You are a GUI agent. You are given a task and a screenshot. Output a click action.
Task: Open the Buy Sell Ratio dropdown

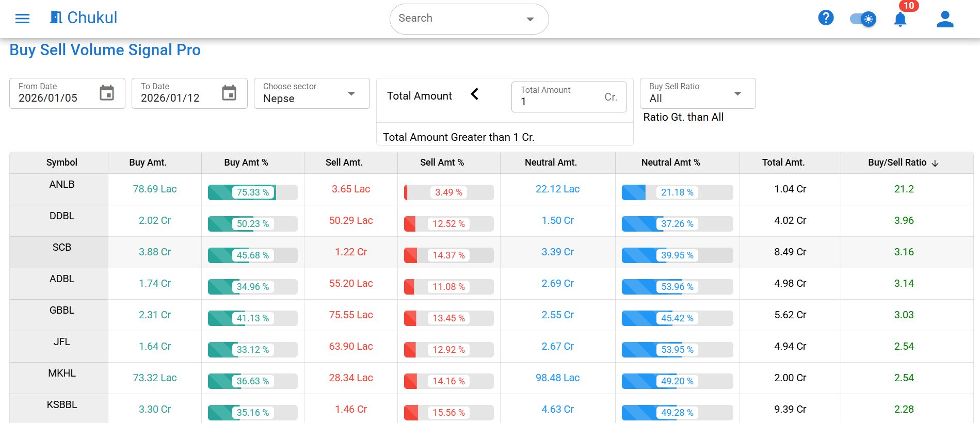click(x=698, y=93)
